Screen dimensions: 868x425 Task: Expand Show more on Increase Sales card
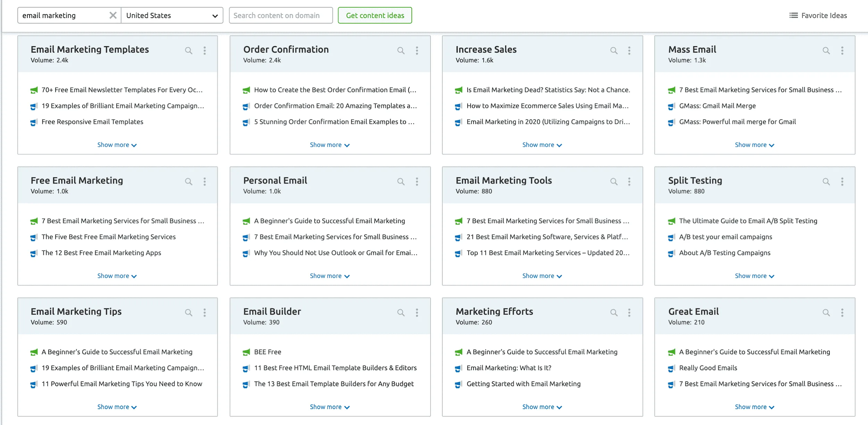tap(542, 145)
